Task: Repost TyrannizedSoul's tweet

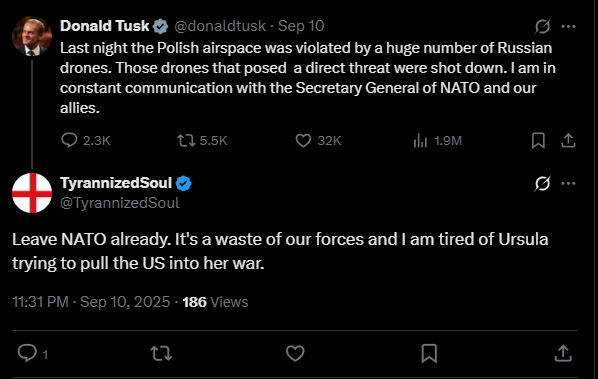Action: coord(161,353)
